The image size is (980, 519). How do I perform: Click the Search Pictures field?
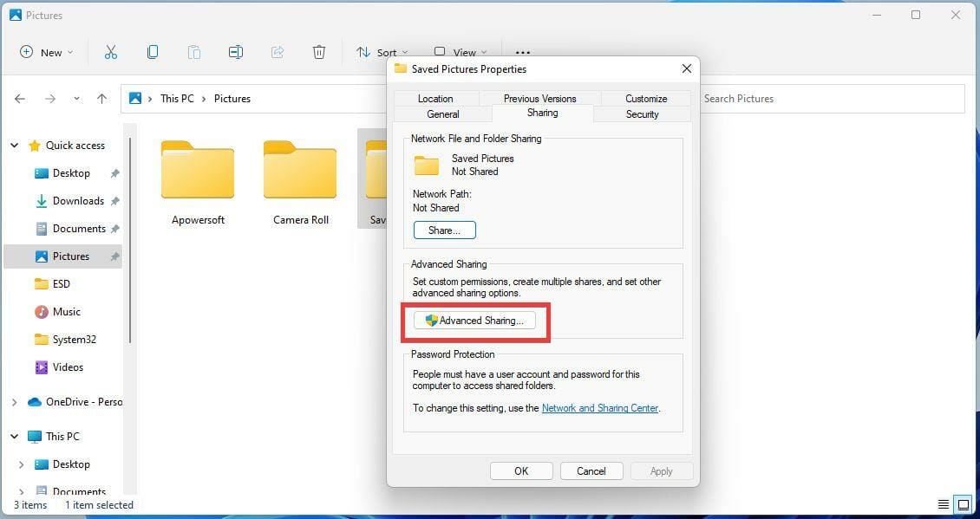(833, 99)
